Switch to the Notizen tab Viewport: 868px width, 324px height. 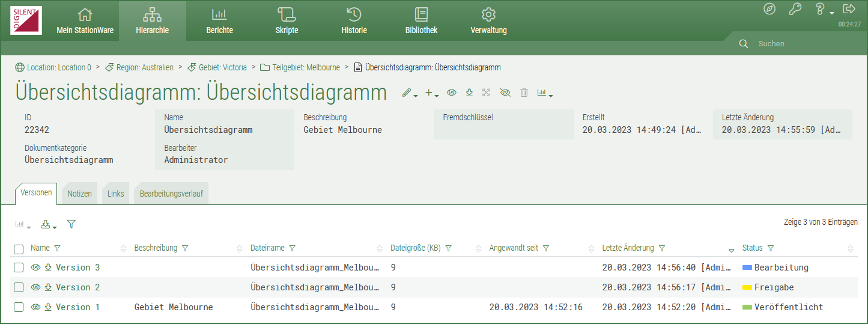click(x=79, y=194)
